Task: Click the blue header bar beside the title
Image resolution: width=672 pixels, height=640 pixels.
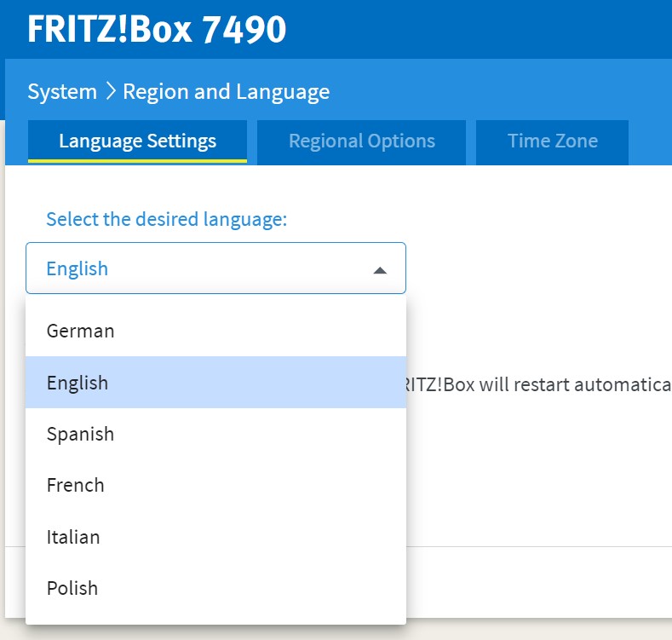Action: pyautogui.click(x=477, y=30)
